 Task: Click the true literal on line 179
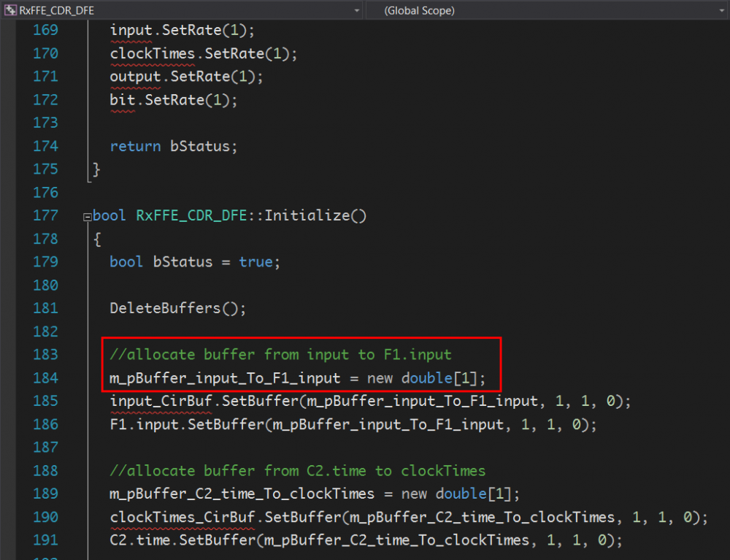coord(255,262)
